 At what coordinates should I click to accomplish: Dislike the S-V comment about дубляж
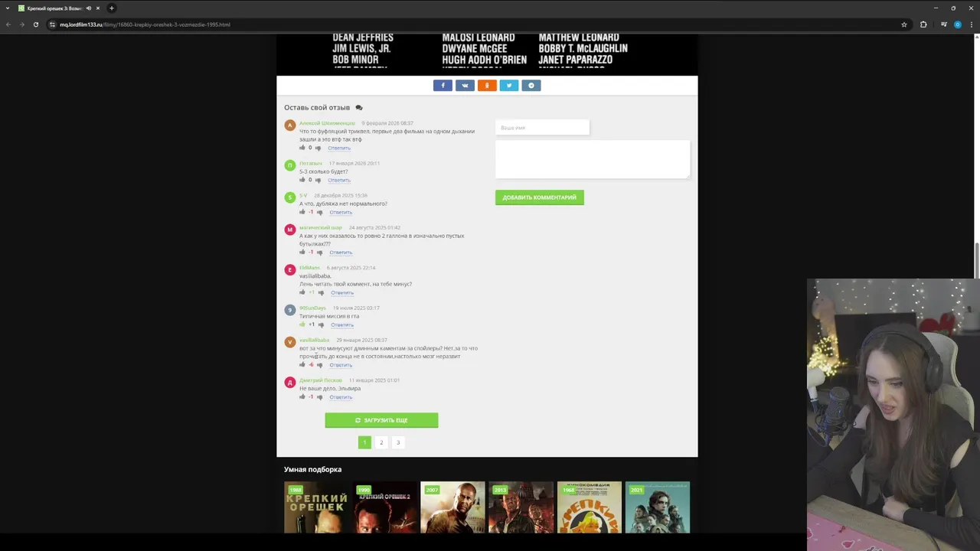pos(320,212)
